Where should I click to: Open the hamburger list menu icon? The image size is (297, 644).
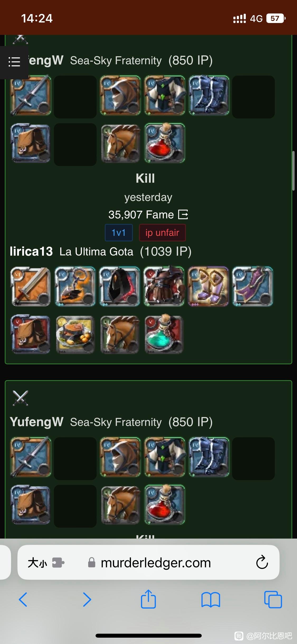pyautogui.click(x=14, y=62)
